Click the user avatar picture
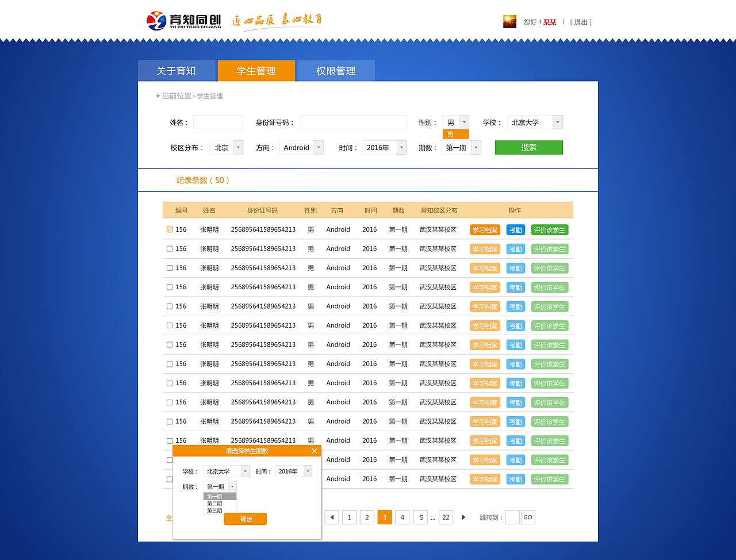 coord(509,22)
